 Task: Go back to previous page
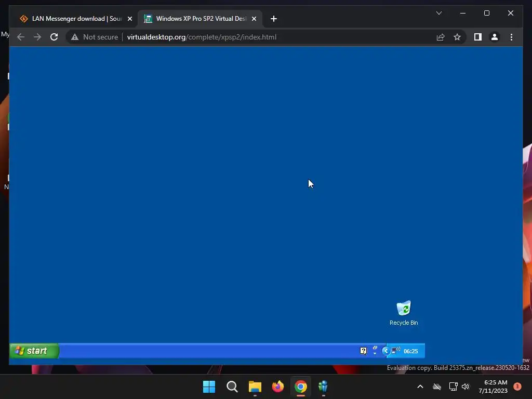tap(21, 37)
